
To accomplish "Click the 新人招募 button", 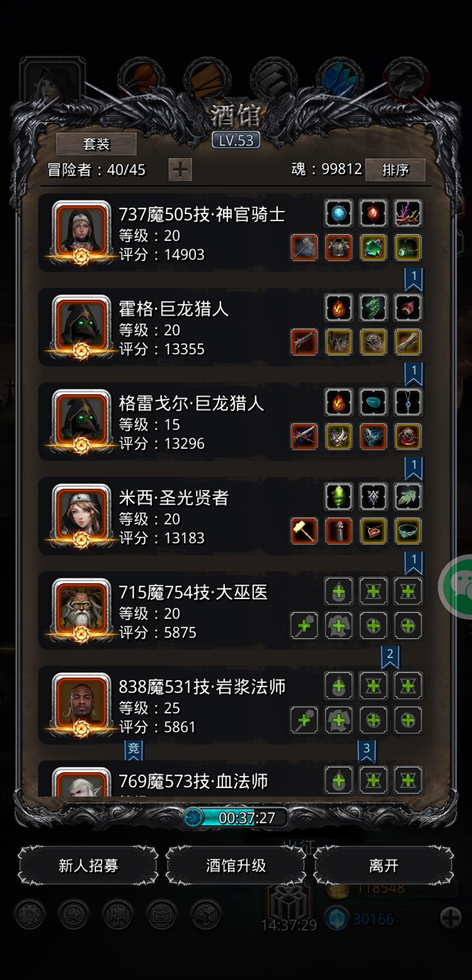I will click(88, 866).
